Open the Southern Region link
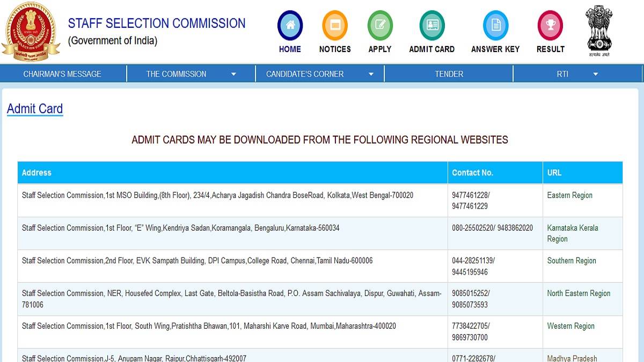 (x=572, y=260)
